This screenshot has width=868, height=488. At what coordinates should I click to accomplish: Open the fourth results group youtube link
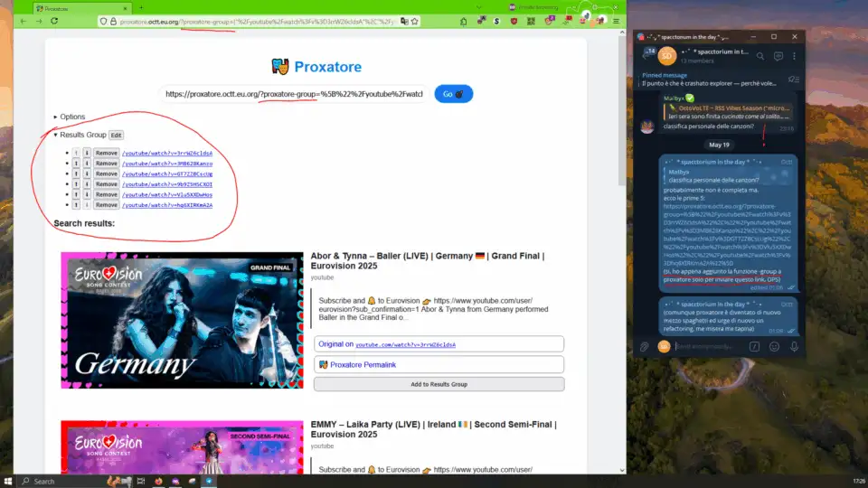[x=167, y=184]
